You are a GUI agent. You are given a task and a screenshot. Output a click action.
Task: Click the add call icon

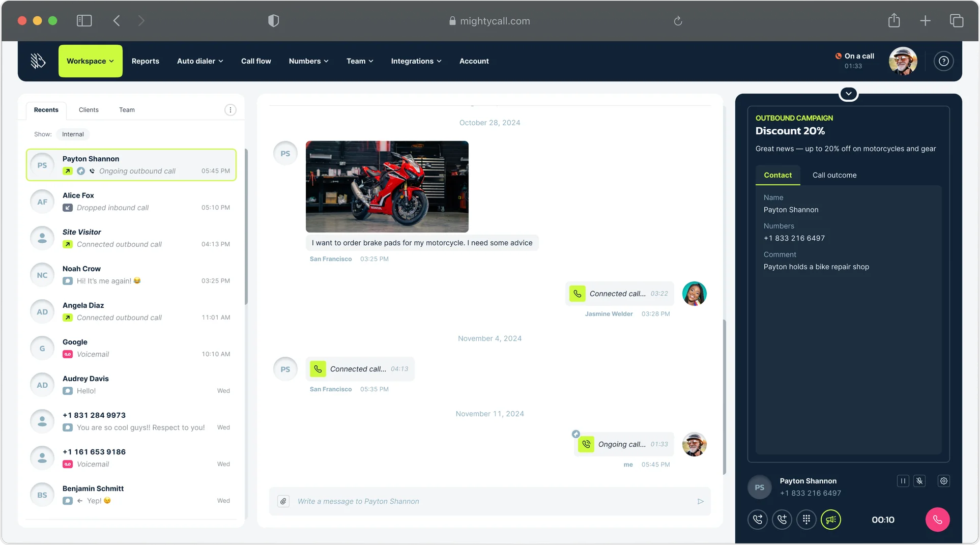tap(782, 520)
